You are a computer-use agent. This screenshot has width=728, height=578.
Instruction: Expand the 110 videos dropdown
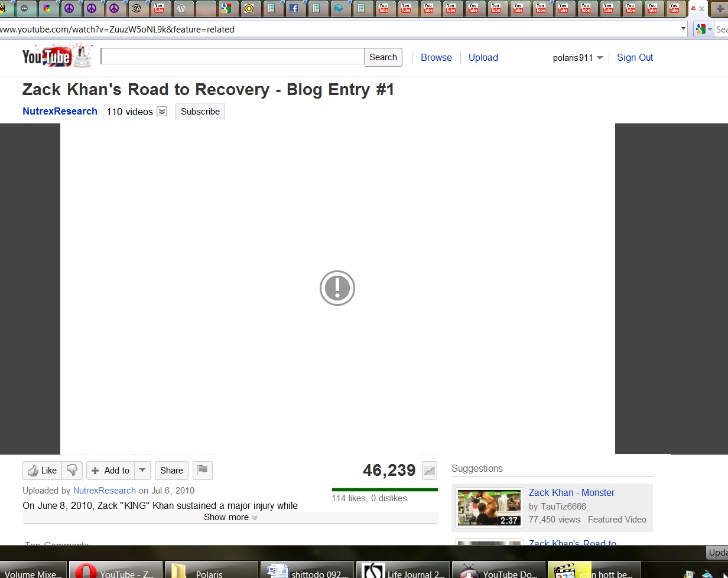162,112
